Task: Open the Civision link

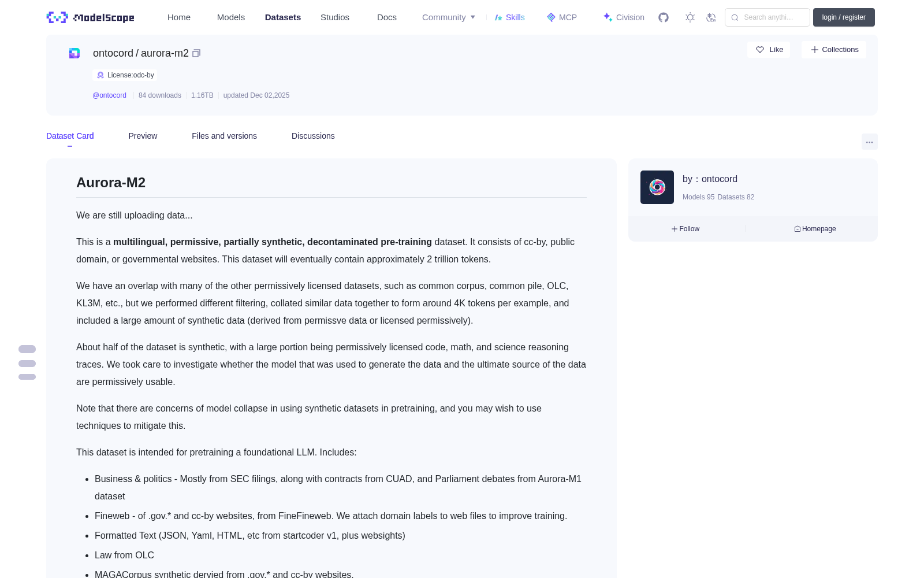Action: 624,17
